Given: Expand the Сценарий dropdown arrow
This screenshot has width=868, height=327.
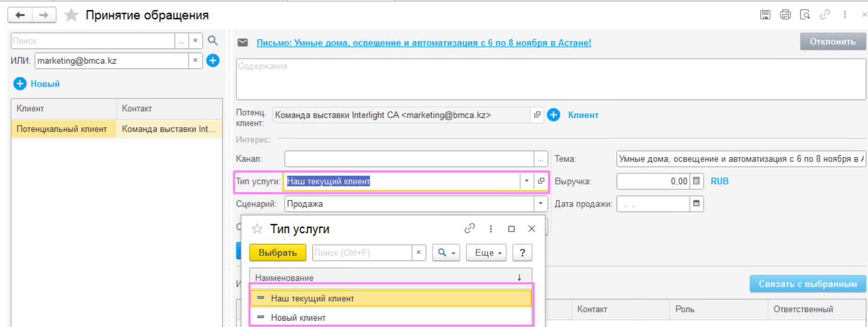Looking at the screenshot, I should (540, 204).
